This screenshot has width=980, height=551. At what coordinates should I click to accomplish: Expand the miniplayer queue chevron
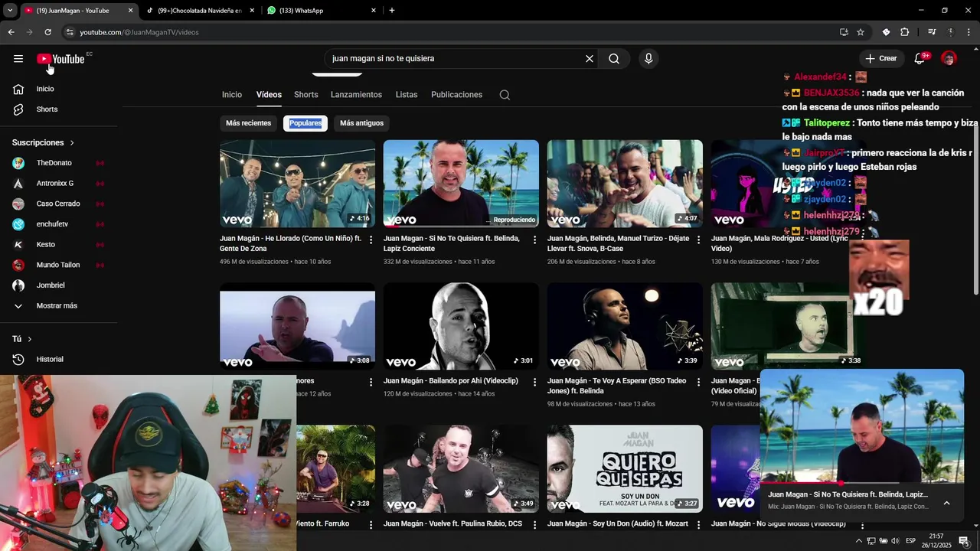coord(946,503)
